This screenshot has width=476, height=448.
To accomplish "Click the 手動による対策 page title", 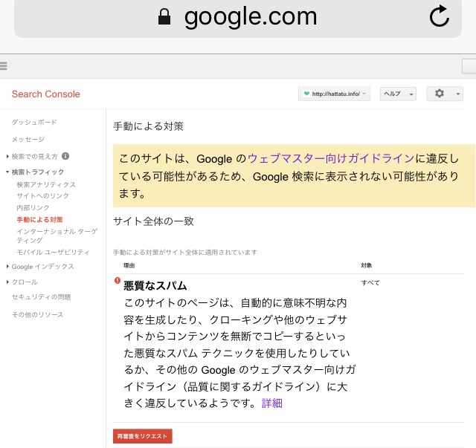I will [149, 126].
